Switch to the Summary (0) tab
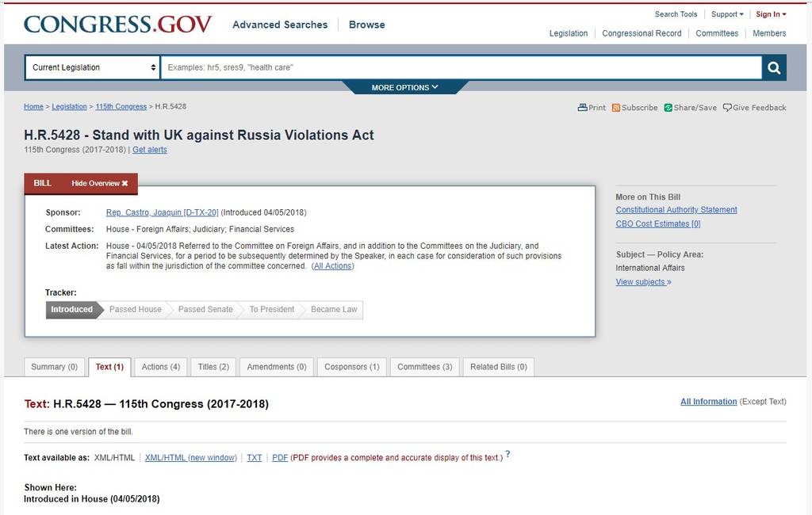 click(x=55, y=367)
